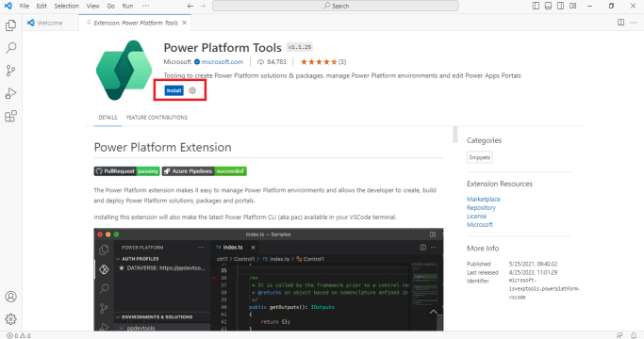Click the details pane scrollbar thumb

click(454, 135)
